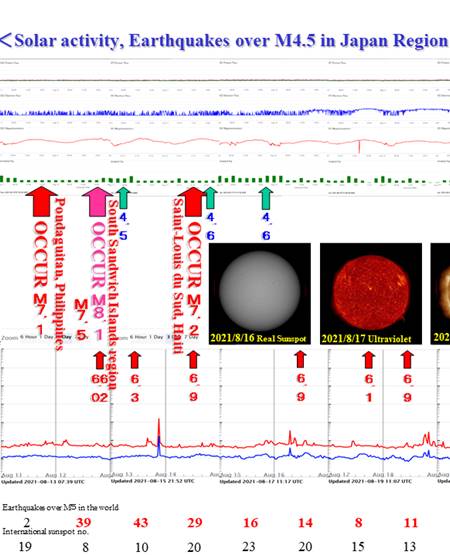Click the "Aug 18" axis label
The image size is (450, 555).
[x=383, y=475]
